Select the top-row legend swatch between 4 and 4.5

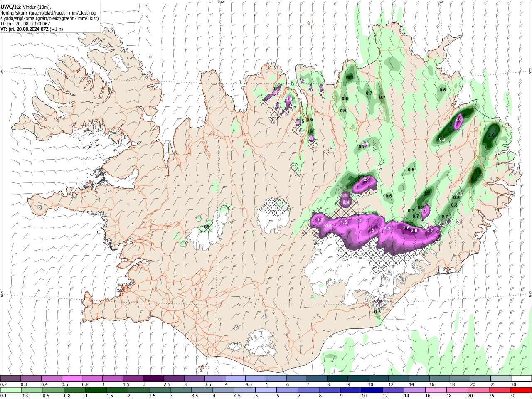click(x=235, y=379)
